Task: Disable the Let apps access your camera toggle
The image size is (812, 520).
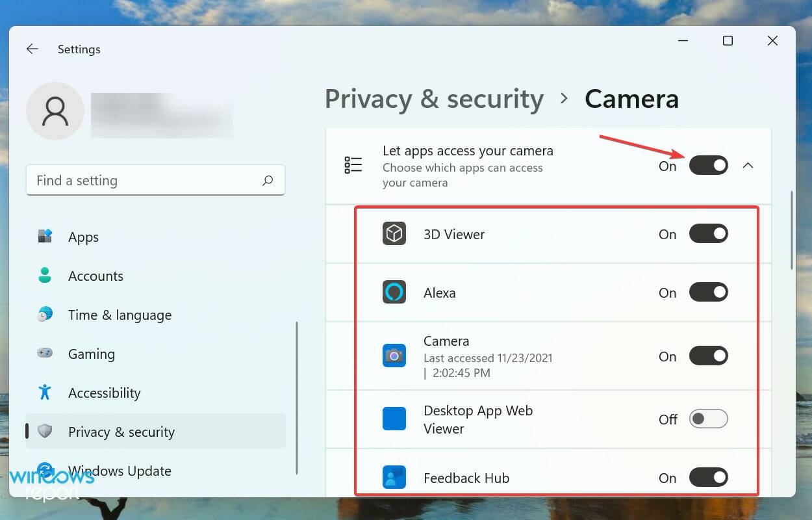Action: tap(708, 166)
